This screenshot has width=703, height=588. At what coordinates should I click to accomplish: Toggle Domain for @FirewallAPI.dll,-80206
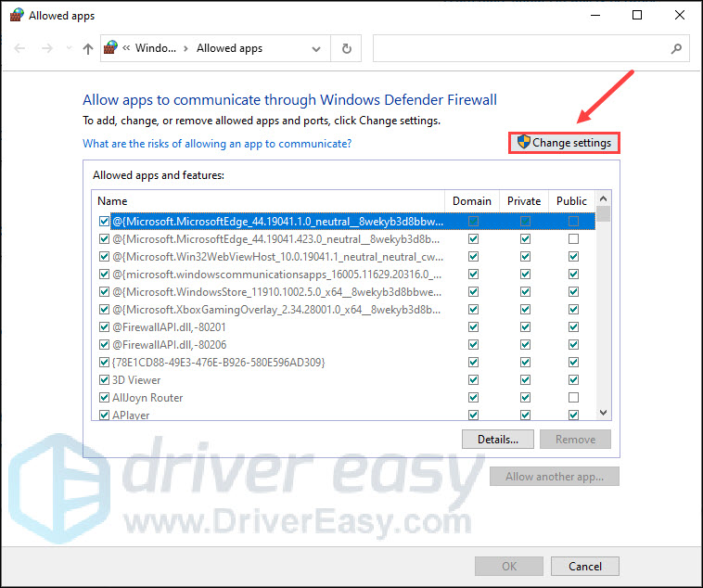tap(473, 344)
